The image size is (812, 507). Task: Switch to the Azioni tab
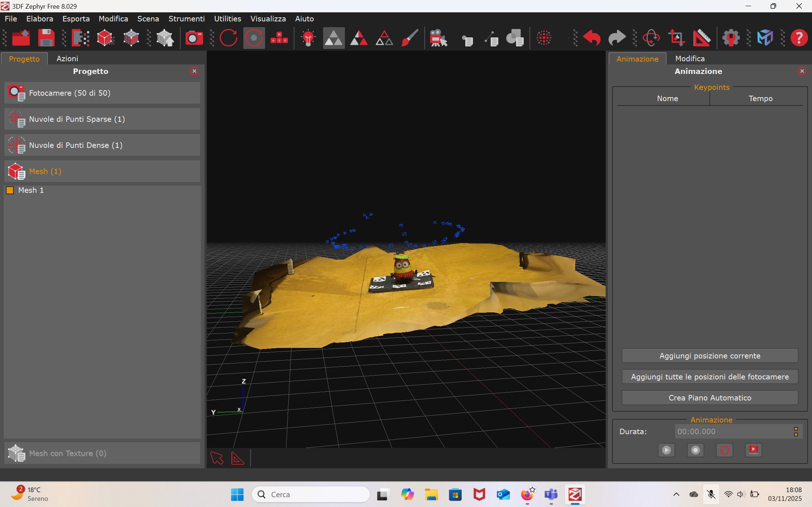(67, 59)
